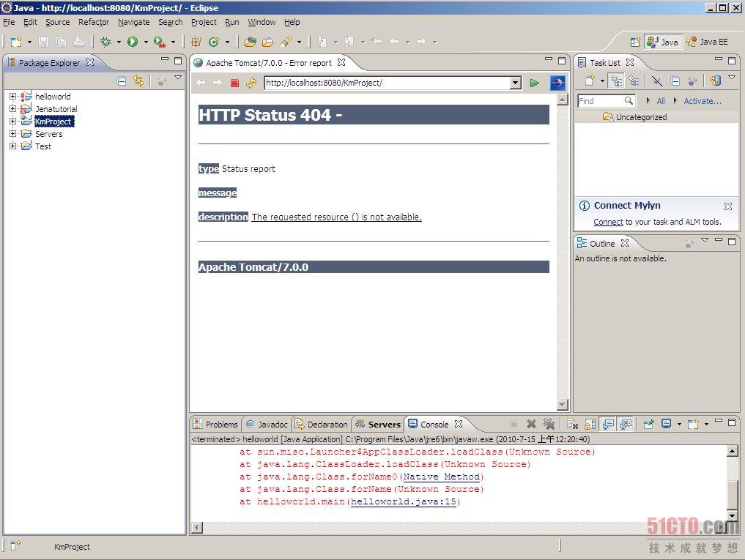Expand the Servers folder in Package Explorer

coord(12,134)
